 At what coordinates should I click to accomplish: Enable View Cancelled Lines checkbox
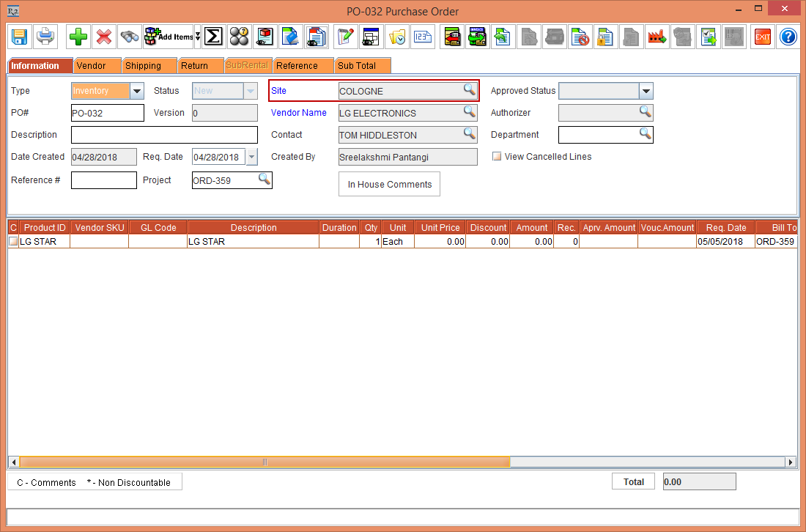coord(498,157)
